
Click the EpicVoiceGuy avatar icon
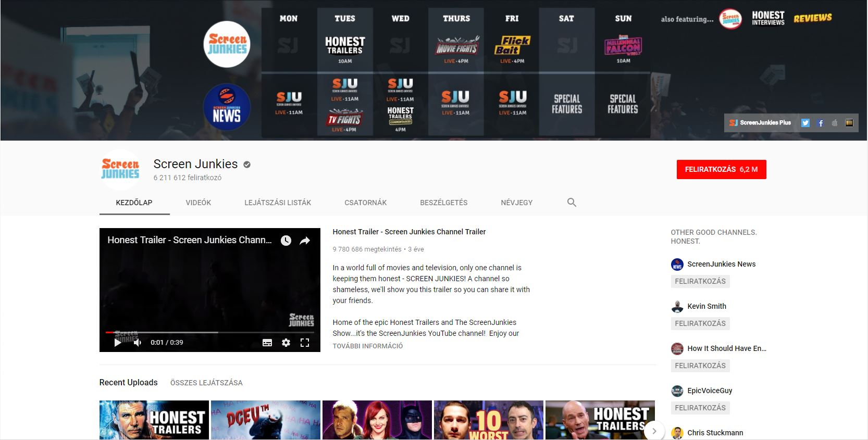677,391
